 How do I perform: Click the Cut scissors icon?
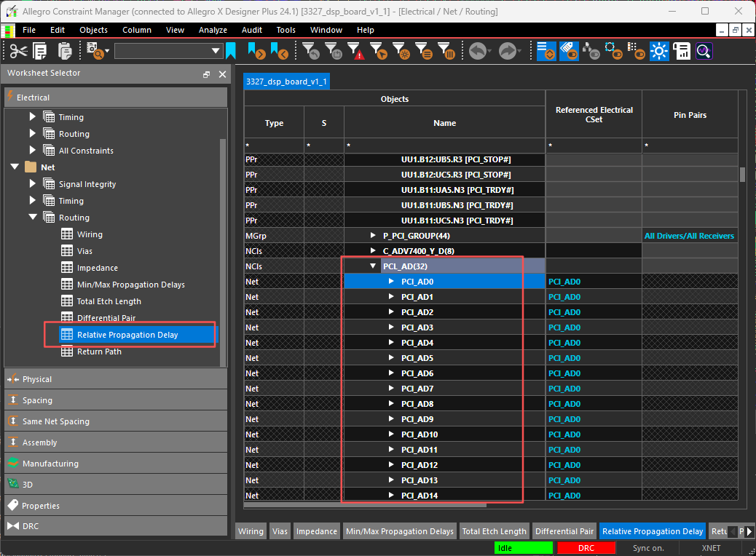[x=18, y=51]
